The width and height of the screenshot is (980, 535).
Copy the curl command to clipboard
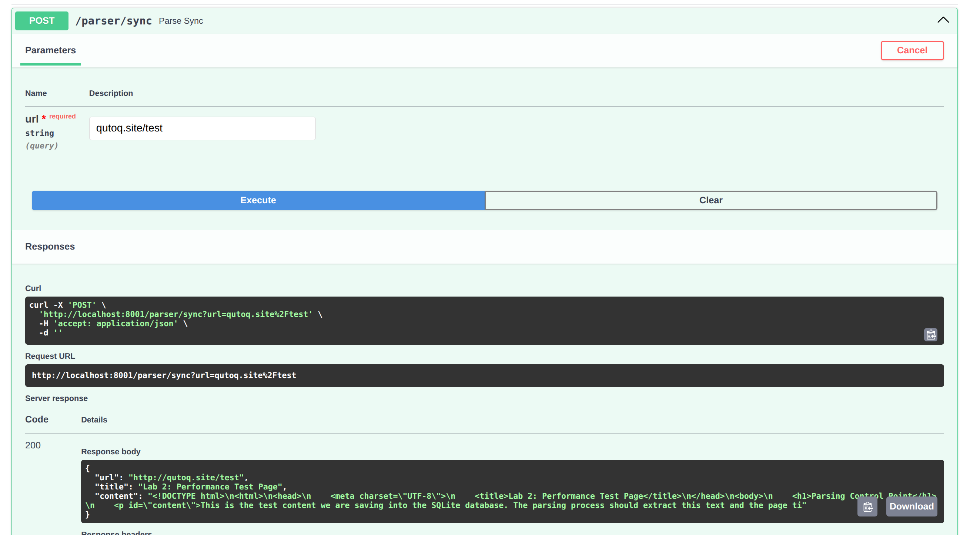[930, 335]
